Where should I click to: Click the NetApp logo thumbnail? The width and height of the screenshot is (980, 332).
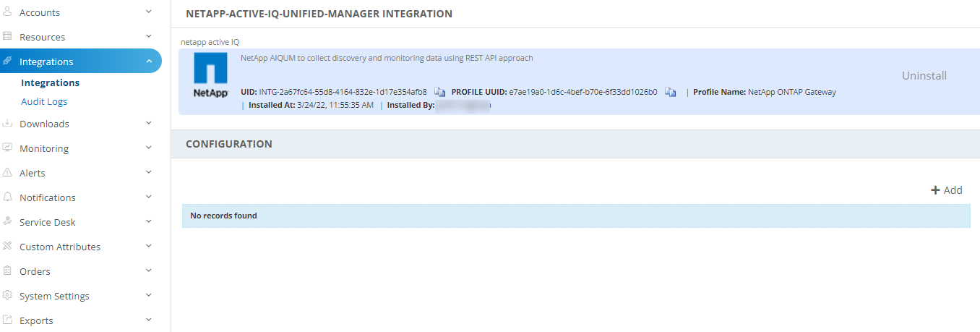point(210,77)
